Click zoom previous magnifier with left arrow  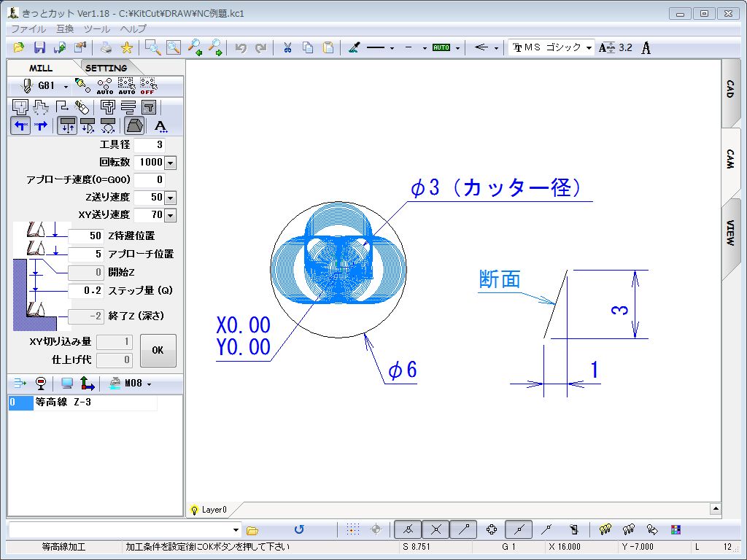pos(195,47)
